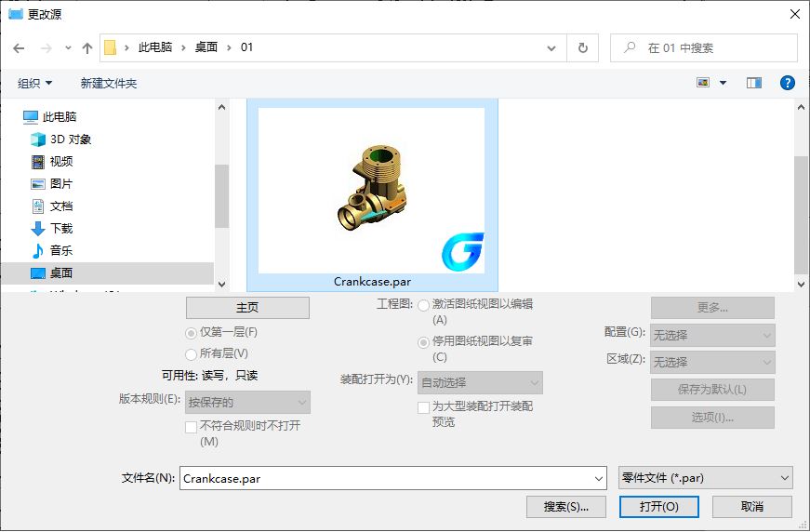Click the folder icon in address bar
The image size is (810, 532).
point(110,47)
